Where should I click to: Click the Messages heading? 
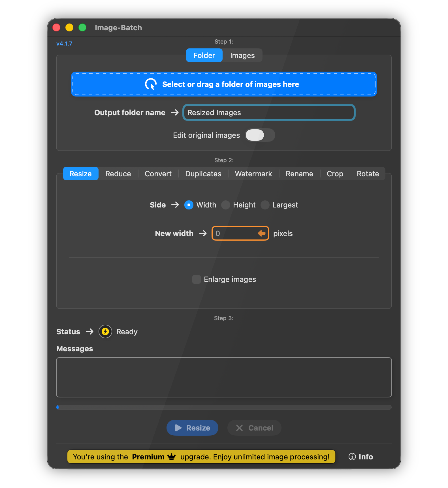point(75,348)
